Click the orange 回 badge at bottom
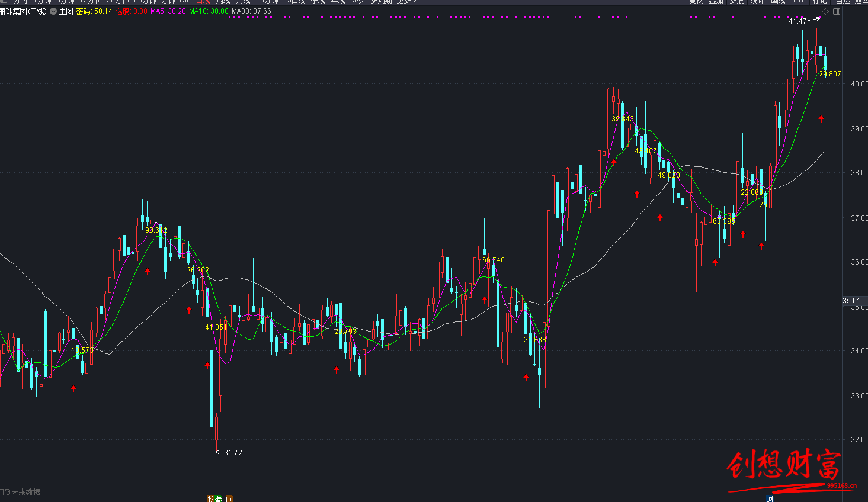This screenshot has height=502, width=868. pyautogui.click(x=229, y=499)
